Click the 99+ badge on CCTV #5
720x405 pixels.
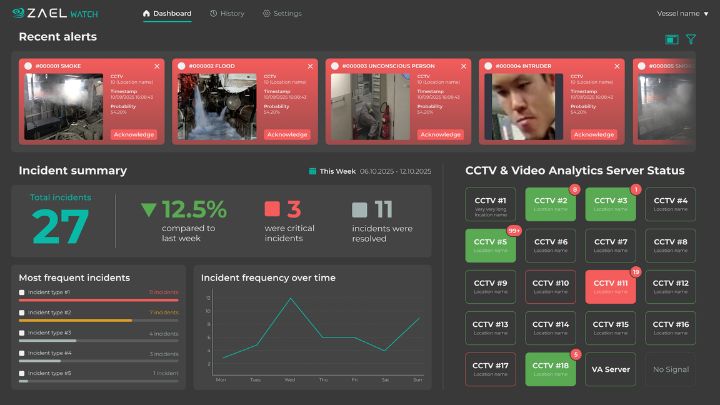click(514, 231)
